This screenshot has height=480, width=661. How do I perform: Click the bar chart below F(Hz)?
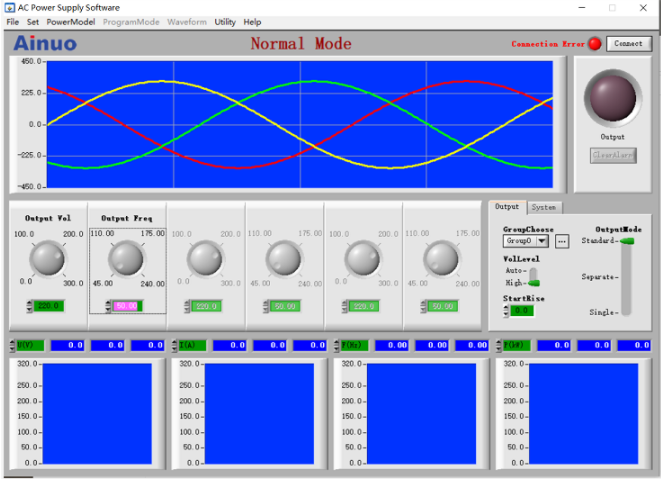point(422,414)
